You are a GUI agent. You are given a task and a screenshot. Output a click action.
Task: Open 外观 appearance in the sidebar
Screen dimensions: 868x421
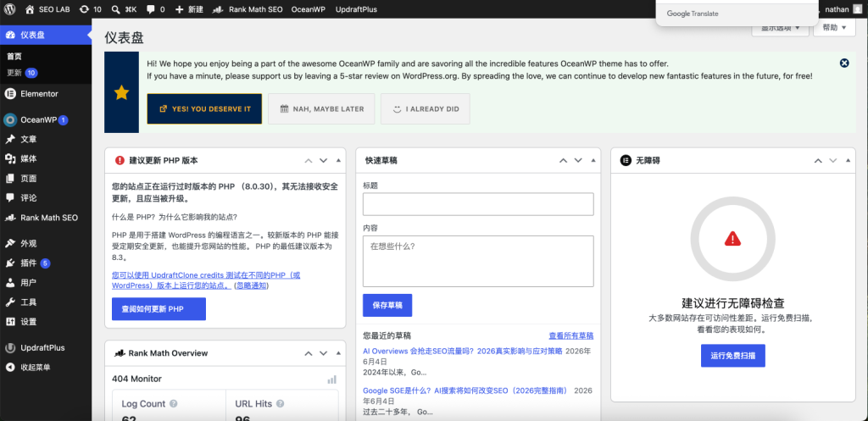[x=46, y=243]
